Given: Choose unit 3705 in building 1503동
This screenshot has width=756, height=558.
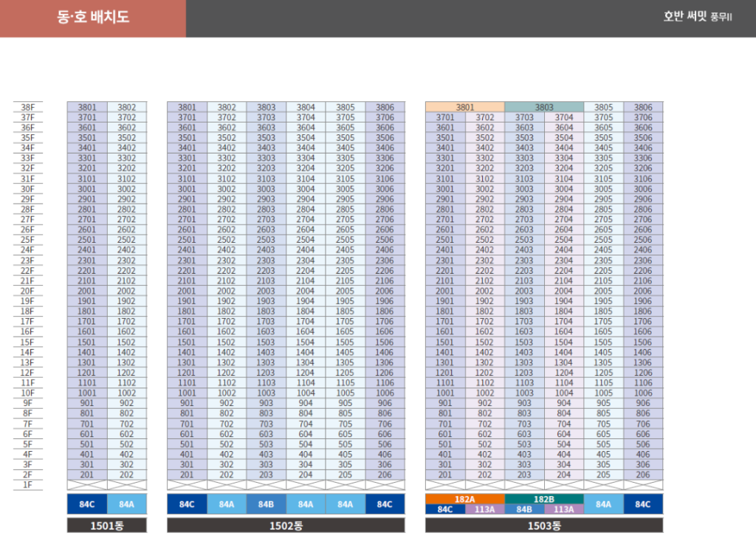Looking at the screenshot, I should tap(603, 117).
